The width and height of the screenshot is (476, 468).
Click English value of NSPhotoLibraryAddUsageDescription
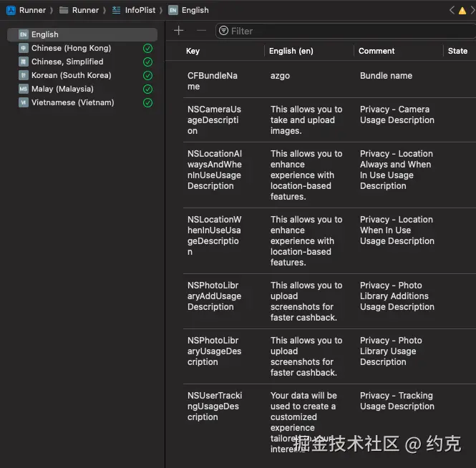click(x=306, y=301)
